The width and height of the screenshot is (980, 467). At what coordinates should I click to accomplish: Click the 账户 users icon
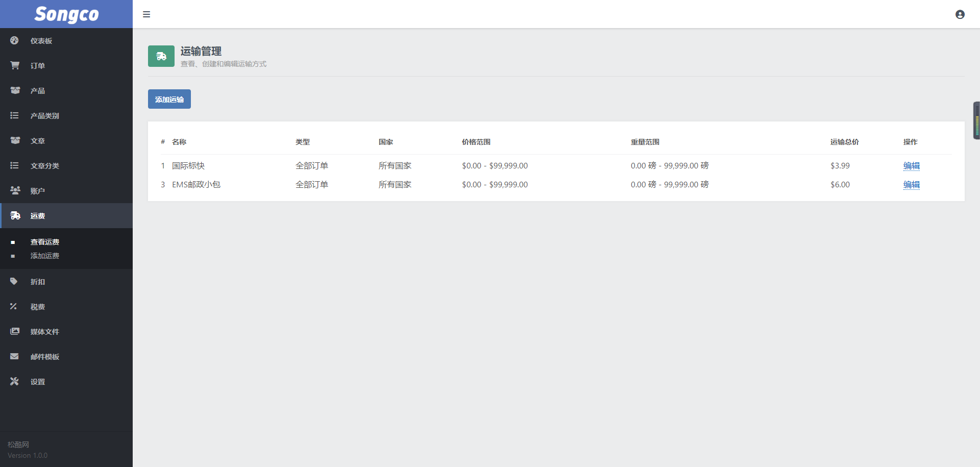(15, 190)
